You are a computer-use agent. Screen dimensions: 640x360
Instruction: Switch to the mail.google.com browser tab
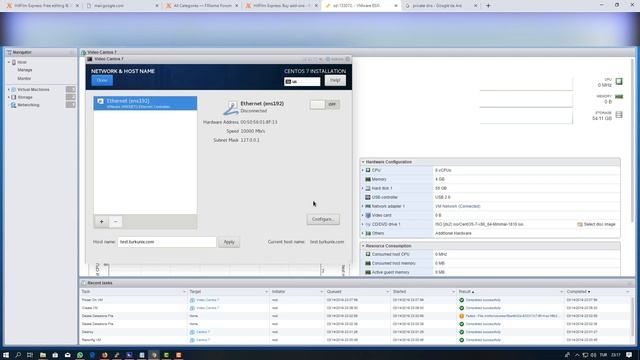point(122,6)
